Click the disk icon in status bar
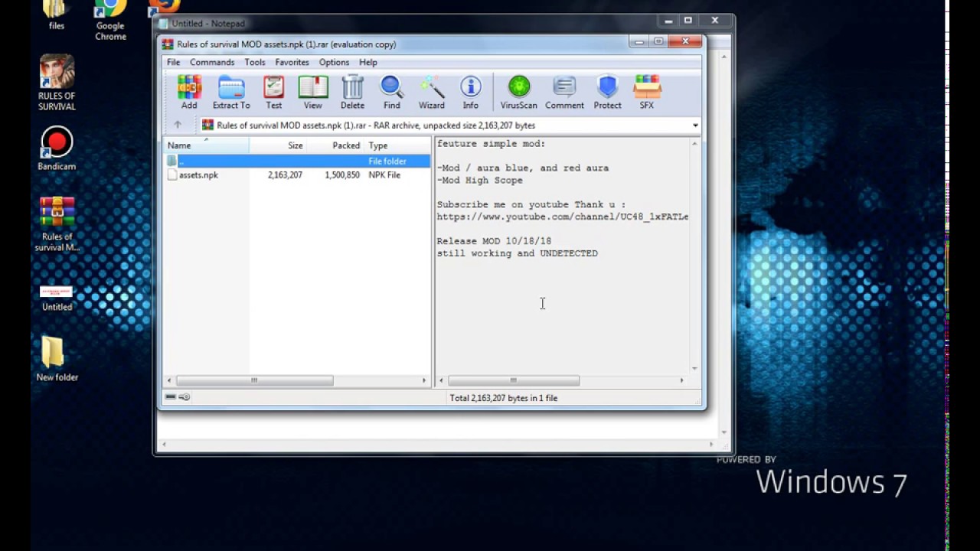The height and width of the screenshot is (551, 980). (171, 397)
